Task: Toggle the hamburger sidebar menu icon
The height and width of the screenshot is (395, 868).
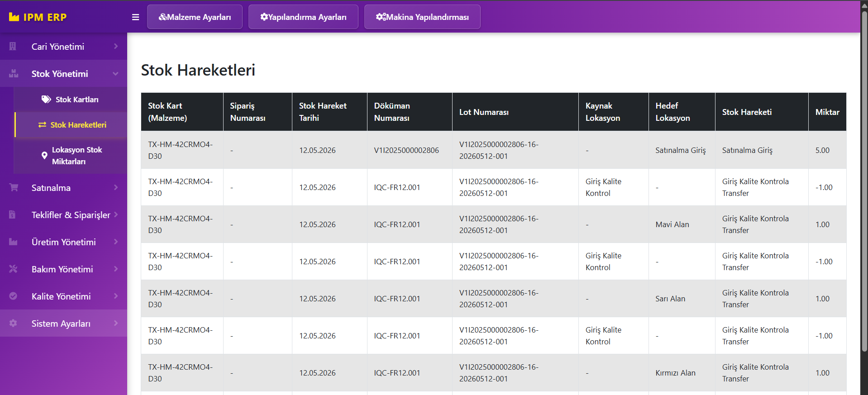Action: click(x=135, y=17)
